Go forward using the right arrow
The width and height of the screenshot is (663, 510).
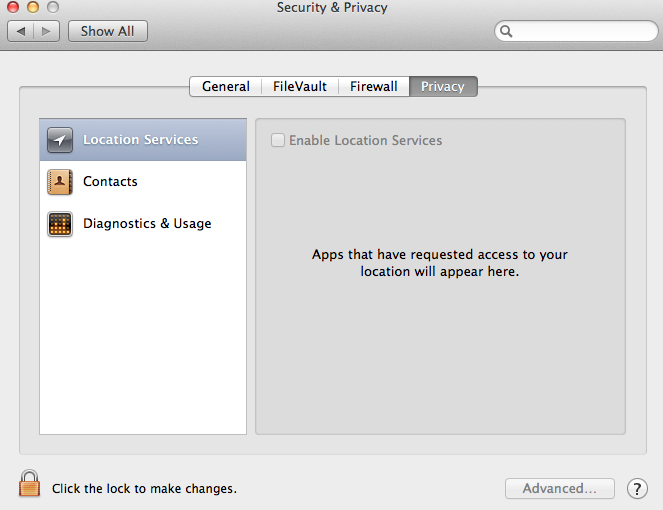pyautogui.click(x=46, y=31)
